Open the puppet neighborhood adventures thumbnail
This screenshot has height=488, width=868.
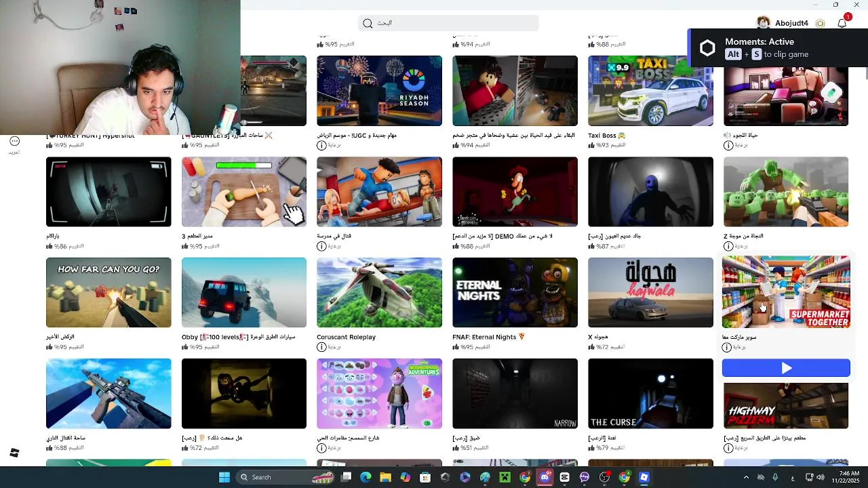pyautogui.click(x=379, y=394)
